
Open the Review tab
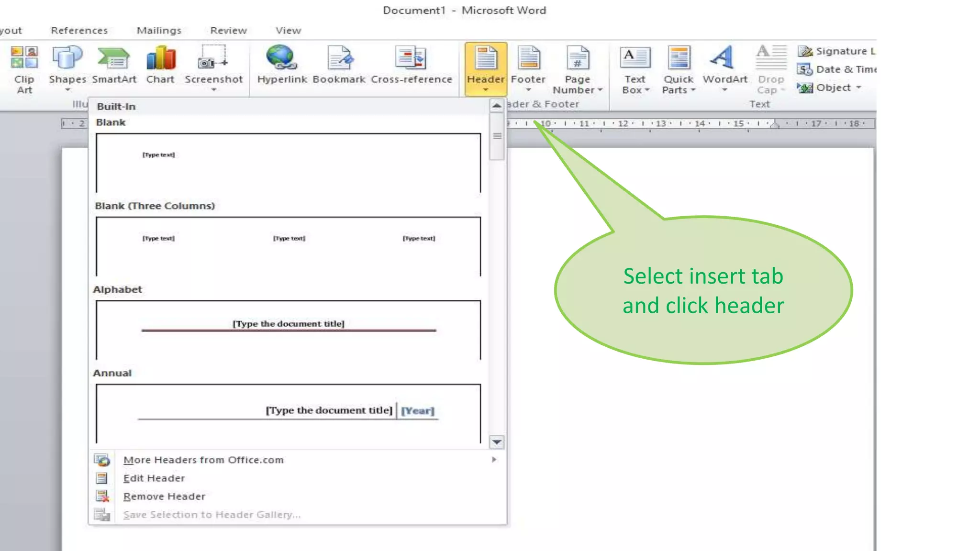tap(228, 31)
